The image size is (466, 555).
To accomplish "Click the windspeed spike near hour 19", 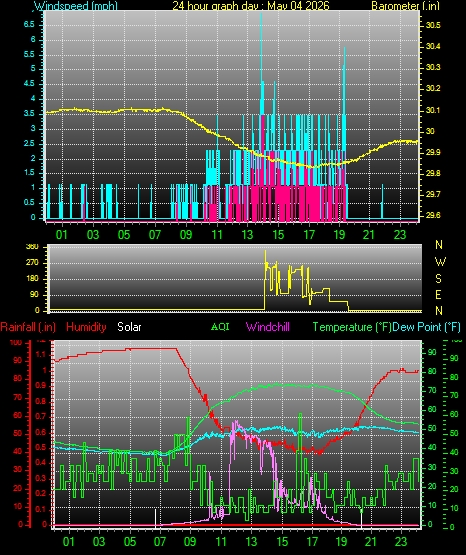I will [345, 81].
